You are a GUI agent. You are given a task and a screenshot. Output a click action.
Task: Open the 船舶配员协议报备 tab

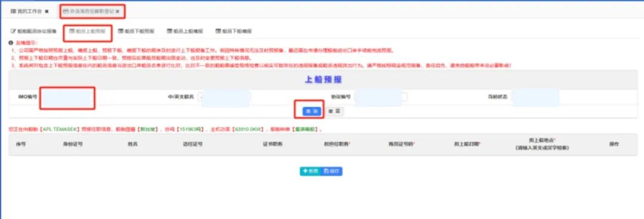[33, 31]
